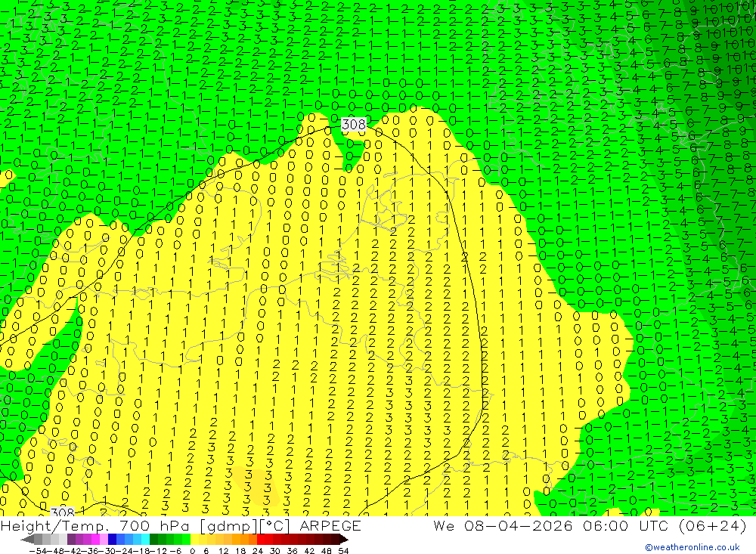Click the legend value label -54
The width and height of the screenshot is (756, 554).
click(38, 551)
